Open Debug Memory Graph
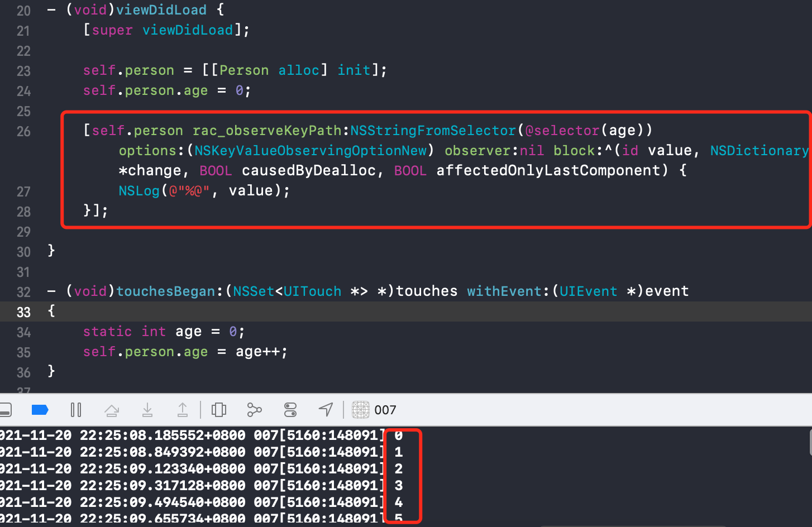The image size is (812, 527). (255, 410)
